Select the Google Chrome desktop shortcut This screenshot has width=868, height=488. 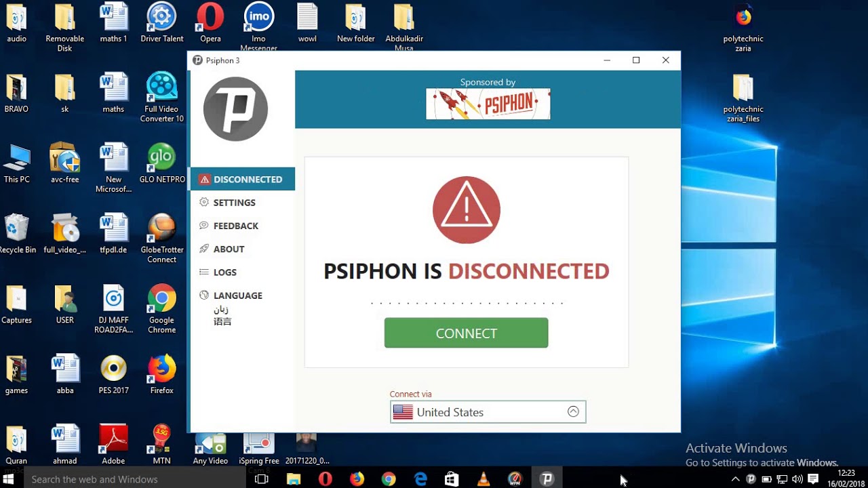click(x=162, y=309)
